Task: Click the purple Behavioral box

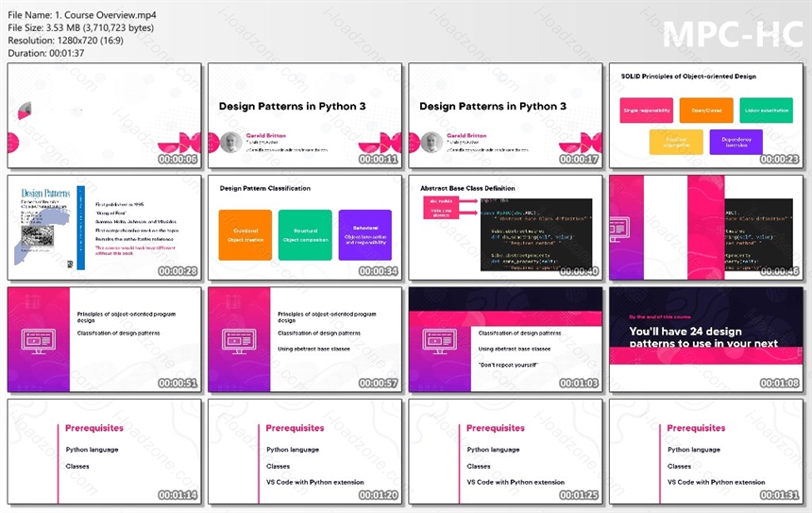Action: pos(365,234)
